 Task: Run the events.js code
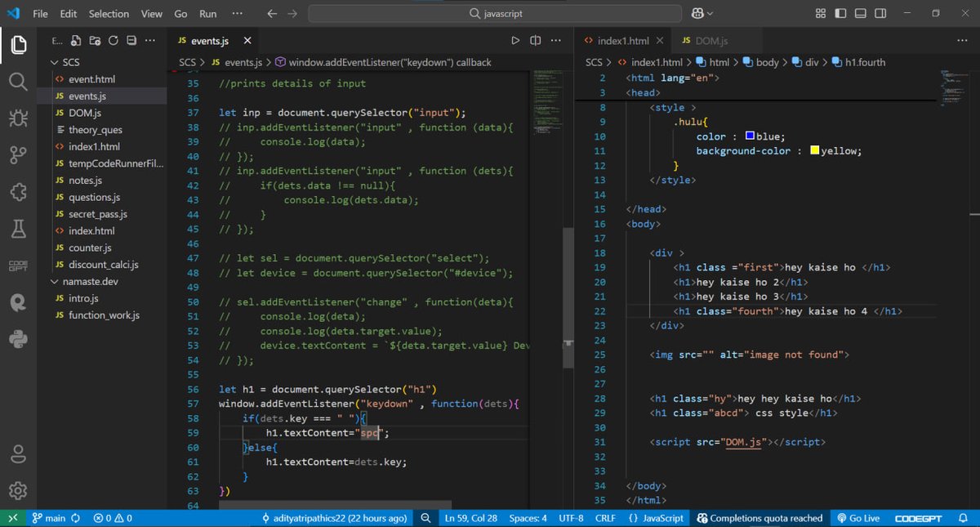514,40
